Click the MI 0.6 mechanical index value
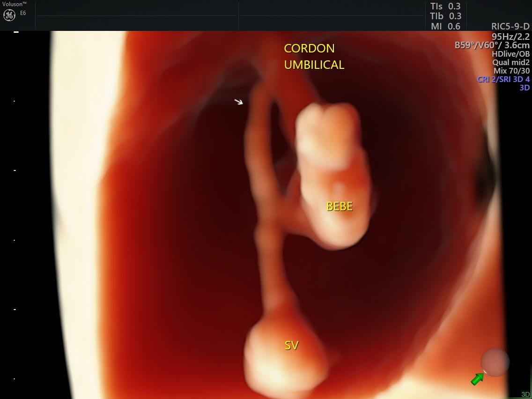The height and width of the screenshot is (399, 532). [x=445, y=27]
